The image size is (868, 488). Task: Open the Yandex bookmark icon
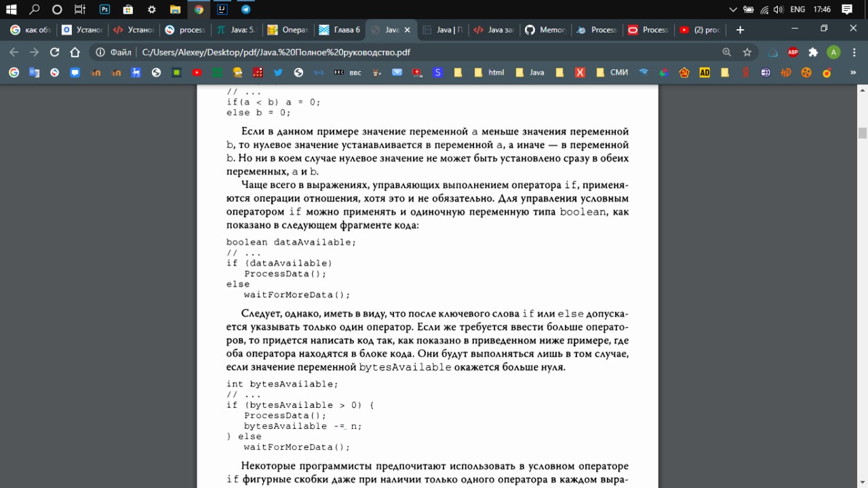[x=745, y=73]
